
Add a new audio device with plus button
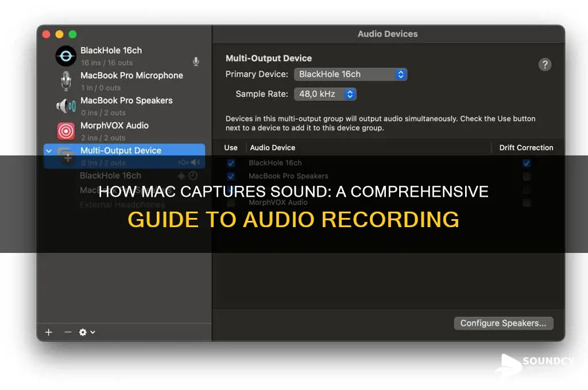pos(49,332)
